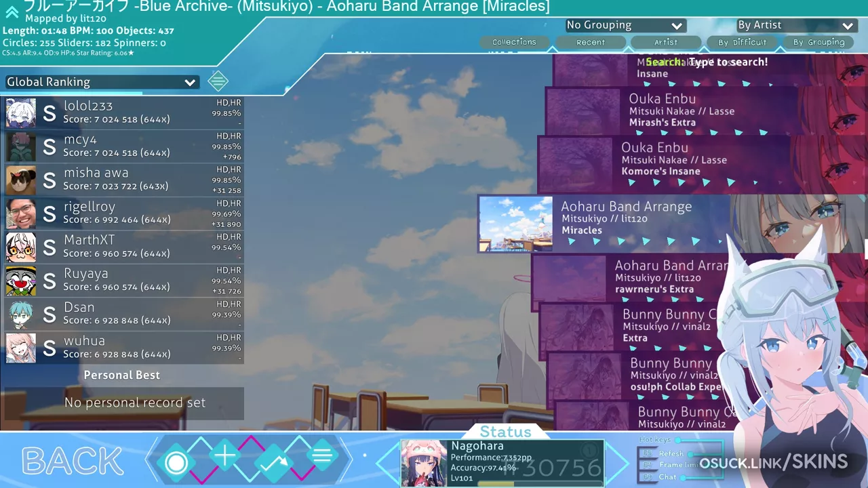
Task: Select the By Difficult tab
Action: [x=742, y=42]
